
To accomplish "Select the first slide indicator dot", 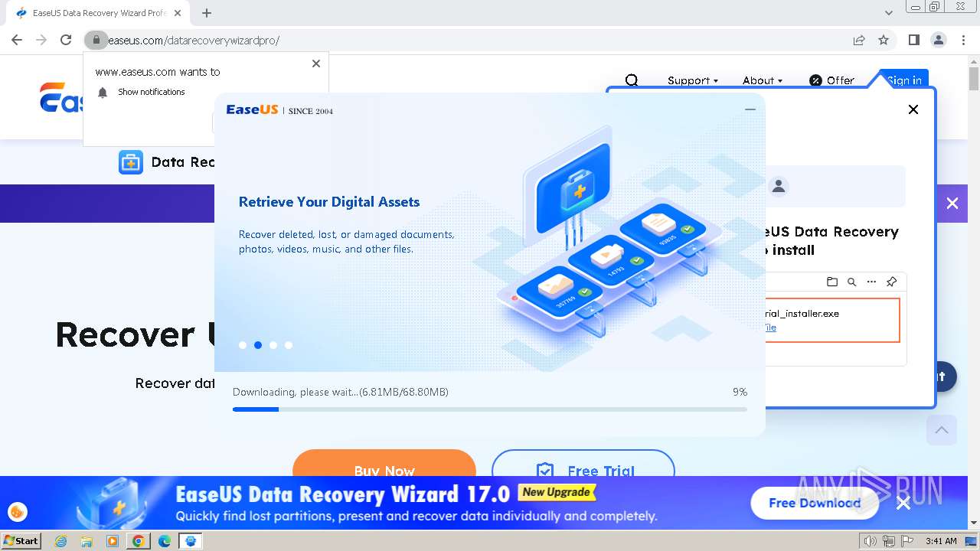I will pos(243,345).
